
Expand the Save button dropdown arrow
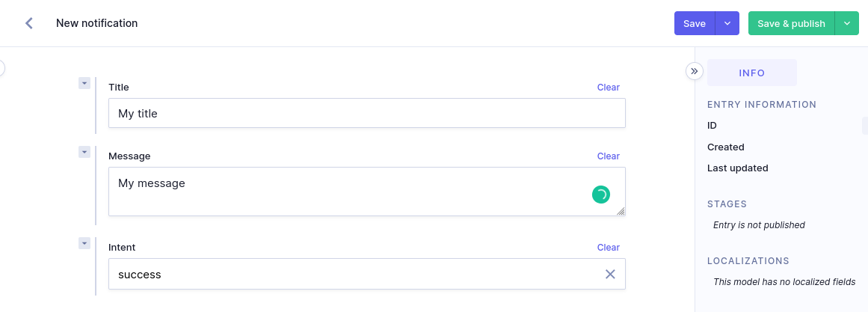pyautogui.click(x=727, y=23)
